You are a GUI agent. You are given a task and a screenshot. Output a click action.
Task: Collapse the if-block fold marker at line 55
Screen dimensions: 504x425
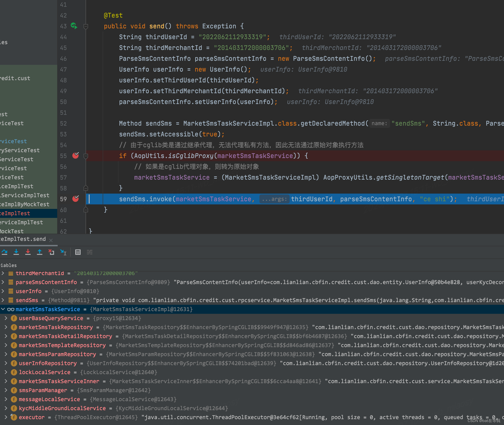(x=86, y=156)
